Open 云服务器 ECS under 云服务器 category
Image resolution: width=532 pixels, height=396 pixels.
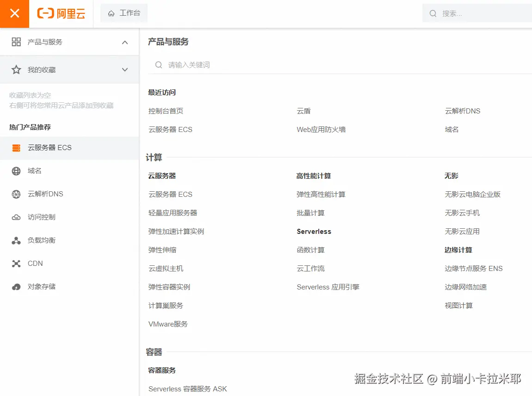coord(170,194)
